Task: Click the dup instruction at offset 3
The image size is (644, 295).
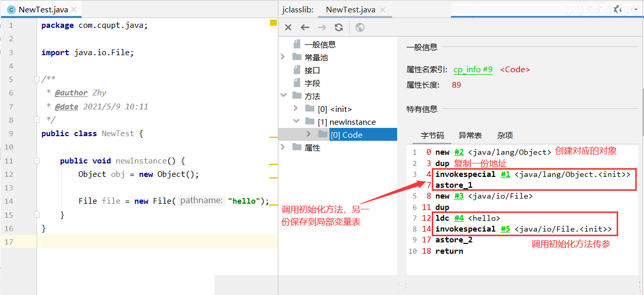Action: point(443,163)
